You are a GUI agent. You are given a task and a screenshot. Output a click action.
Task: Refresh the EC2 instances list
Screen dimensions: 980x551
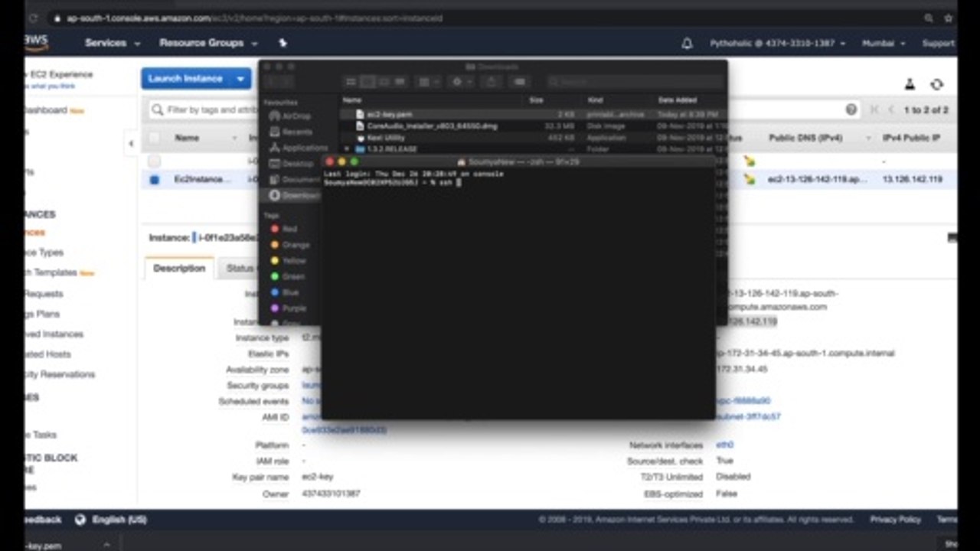pyautogui.click(x=936, y=84)
